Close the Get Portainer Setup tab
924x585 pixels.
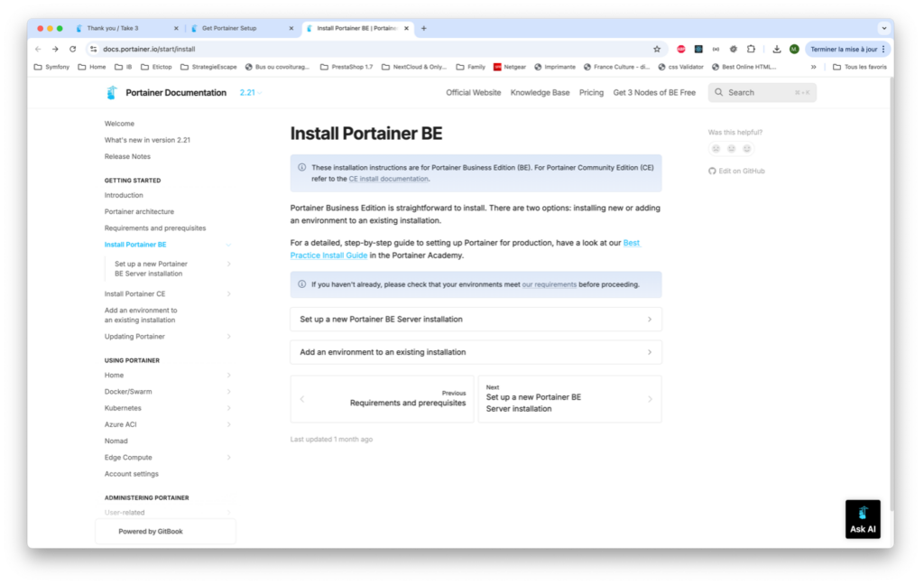coord(291,28)
